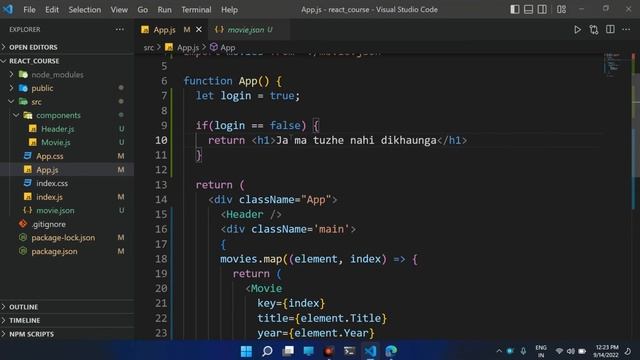This screenshot has height=360, width=640.
Task: Open changes compare icon in editor toolbar
Action: coord(594,29)
